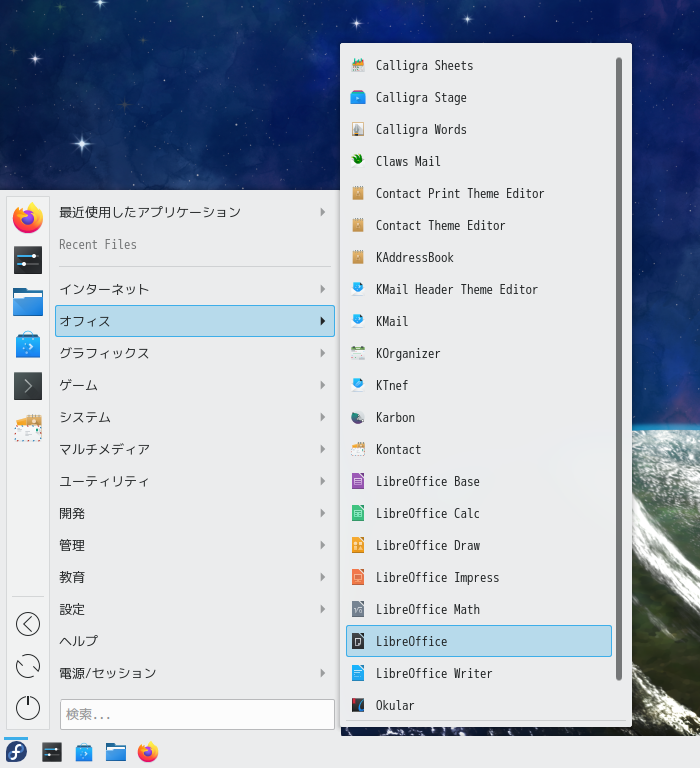Launch Calligra Stage
Screen dimensions: 700x768
479,97
